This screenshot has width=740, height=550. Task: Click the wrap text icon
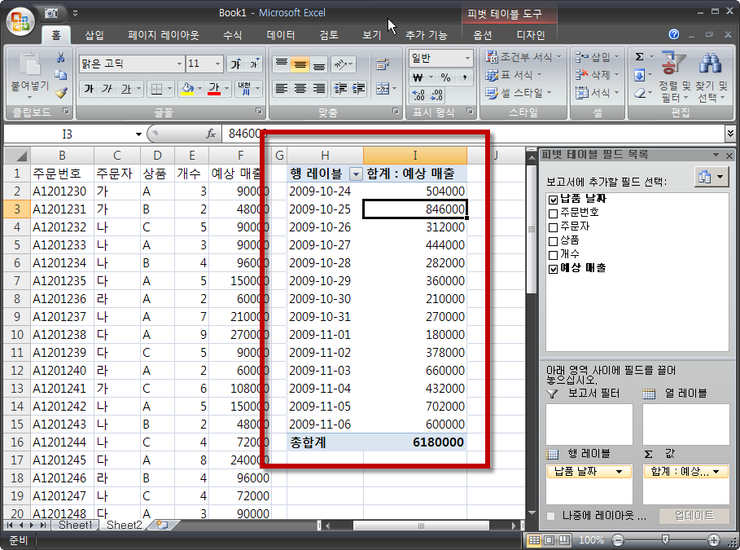pos(382,64)
